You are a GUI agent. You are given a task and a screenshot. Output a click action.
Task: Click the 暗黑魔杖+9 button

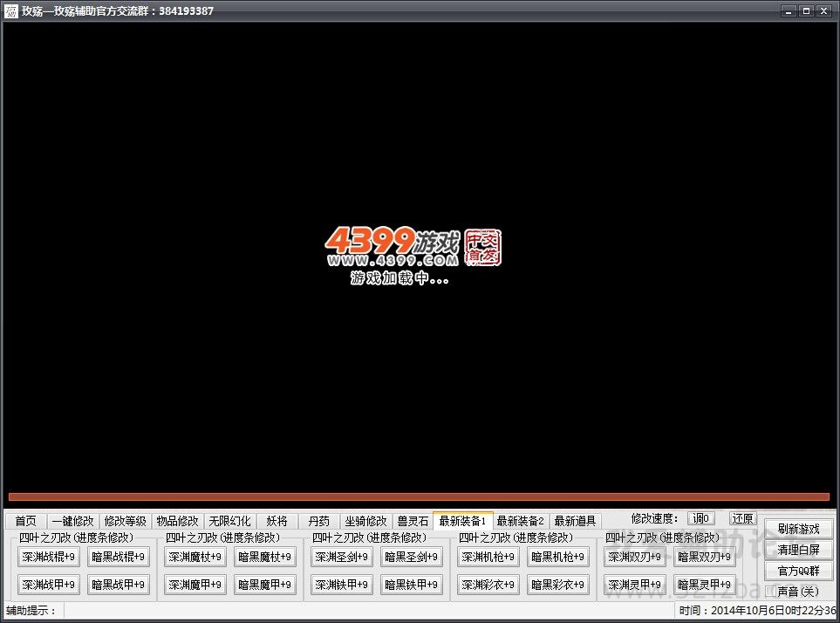264,557
